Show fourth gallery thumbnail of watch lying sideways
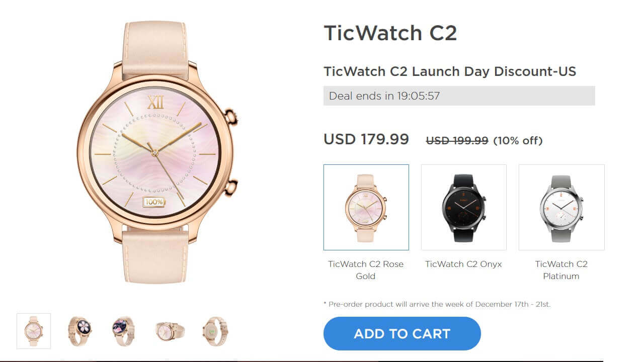This screenshot has height=362, width=644. [x=169, y=331]
